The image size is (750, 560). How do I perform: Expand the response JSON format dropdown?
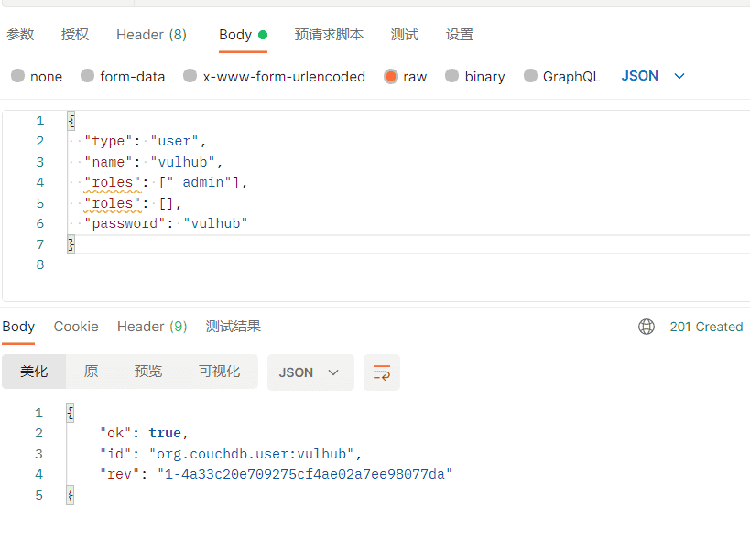[x=310, y=372]
